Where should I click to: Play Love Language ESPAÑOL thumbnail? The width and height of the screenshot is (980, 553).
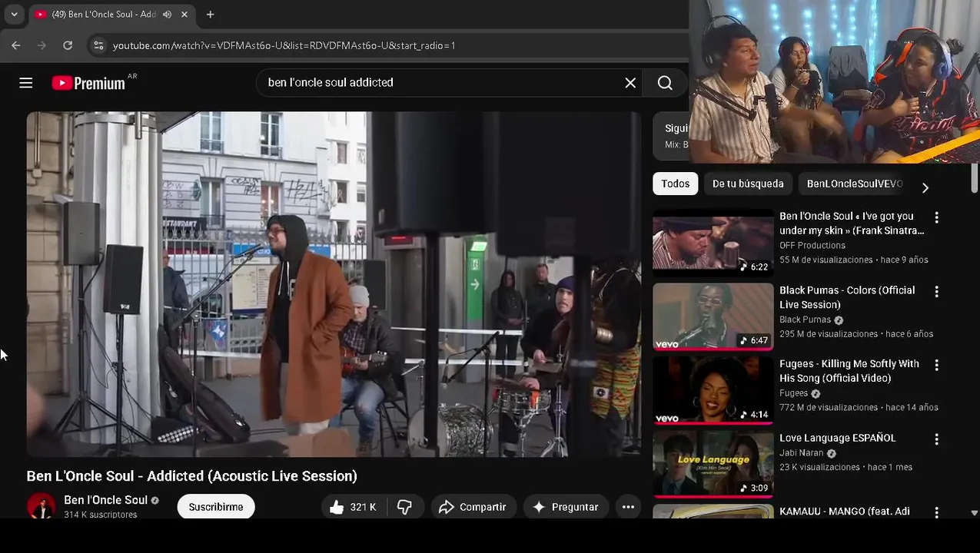[713, 464]
